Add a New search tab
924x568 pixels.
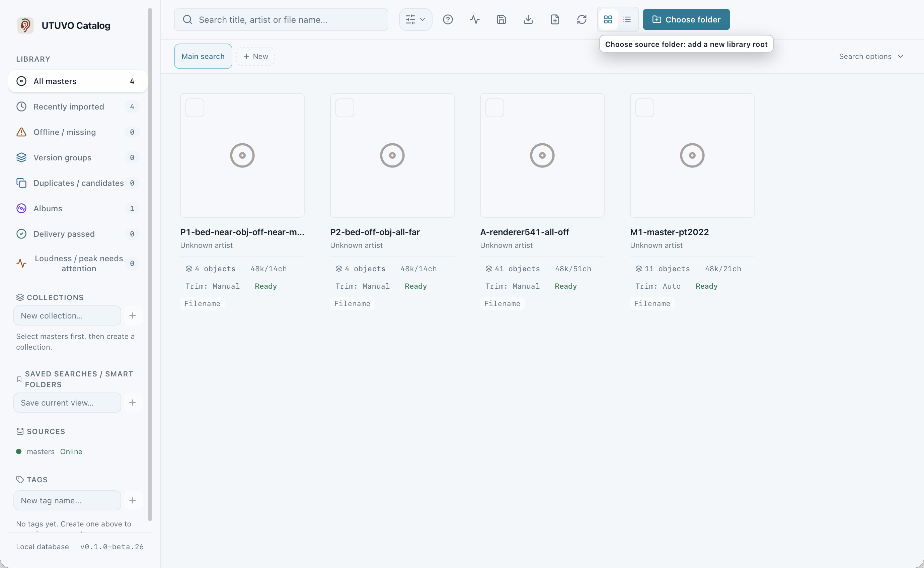255,56
